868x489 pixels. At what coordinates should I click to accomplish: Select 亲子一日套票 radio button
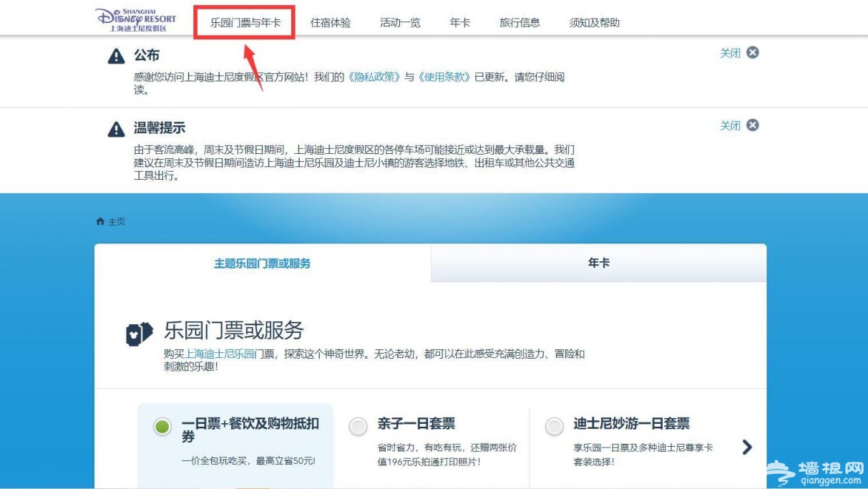pyautogui.click(x=359, y=427)
